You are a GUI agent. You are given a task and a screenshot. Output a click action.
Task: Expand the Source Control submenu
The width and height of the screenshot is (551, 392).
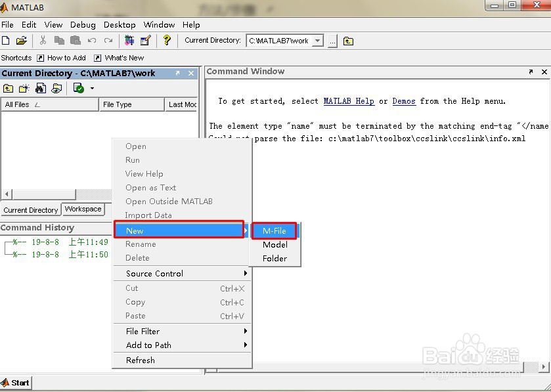pos(181,274)
